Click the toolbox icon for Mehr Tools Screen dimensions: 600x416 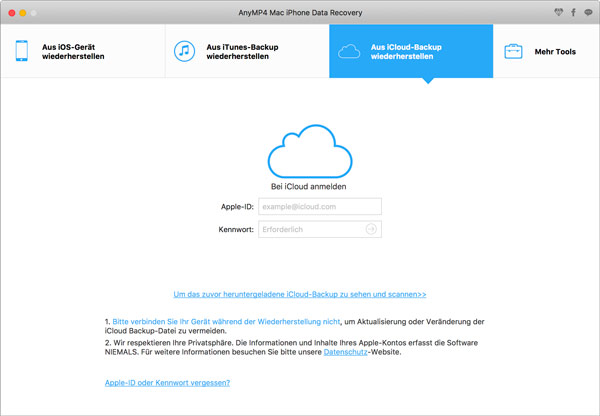[513, 52]
